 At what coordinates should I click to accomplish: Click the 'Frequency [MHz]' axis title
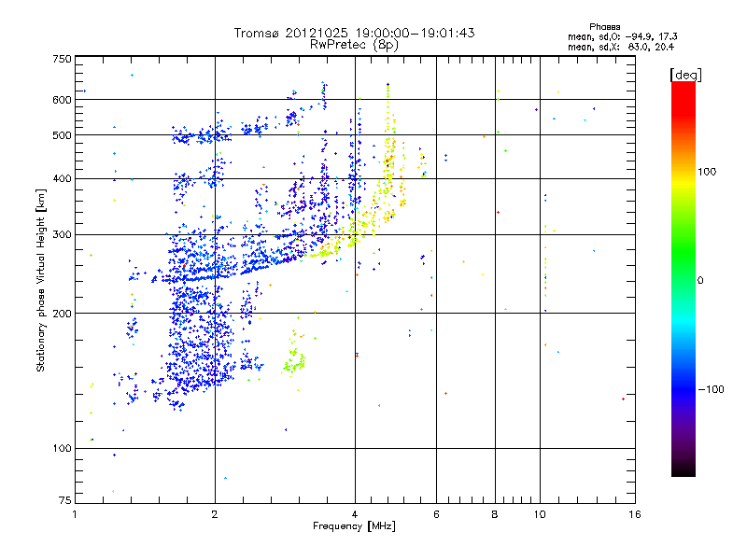coord(354,526)
